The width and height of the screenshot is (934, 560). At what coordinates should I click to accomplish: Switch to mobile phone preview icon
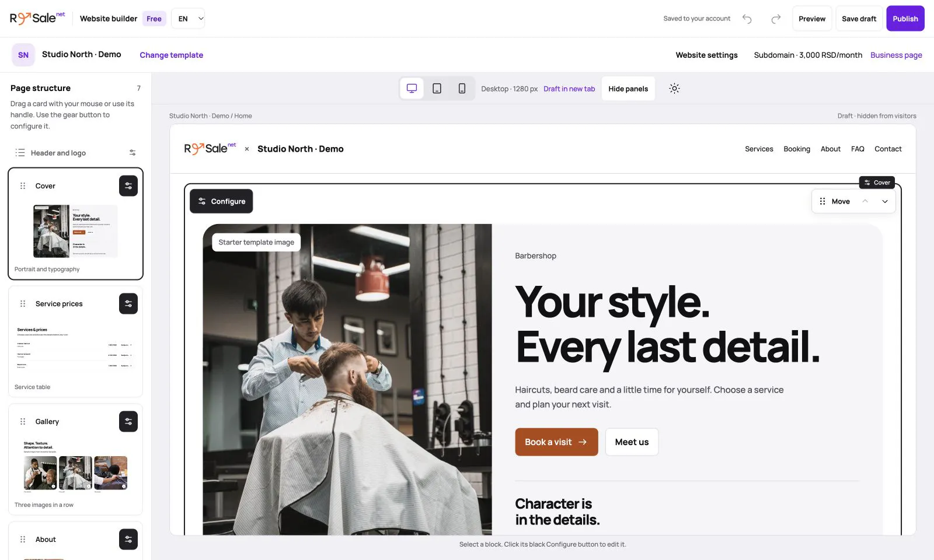coord(462,89)
